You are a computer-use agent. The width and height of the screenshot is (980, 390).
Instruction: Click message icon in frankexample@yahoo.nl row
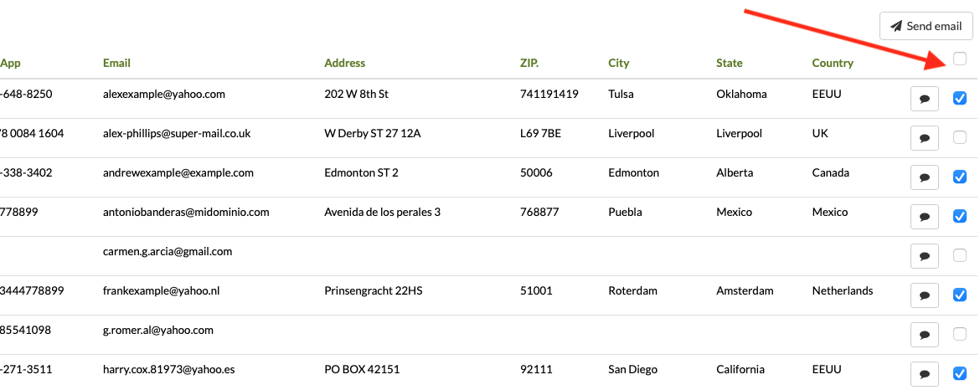(925, 295)
